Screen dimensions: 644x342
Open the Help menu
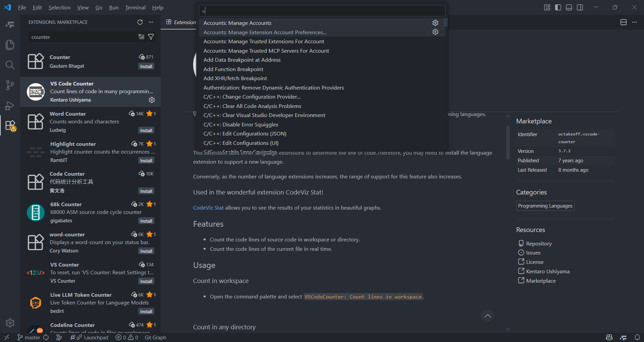pyautogui.click(x=158, y=7)
